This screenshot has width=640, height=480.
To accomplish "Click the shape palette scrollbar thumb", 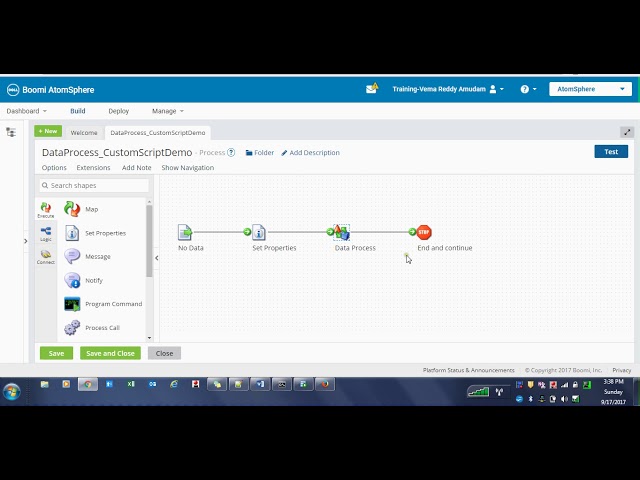I will tap(149, 241).
